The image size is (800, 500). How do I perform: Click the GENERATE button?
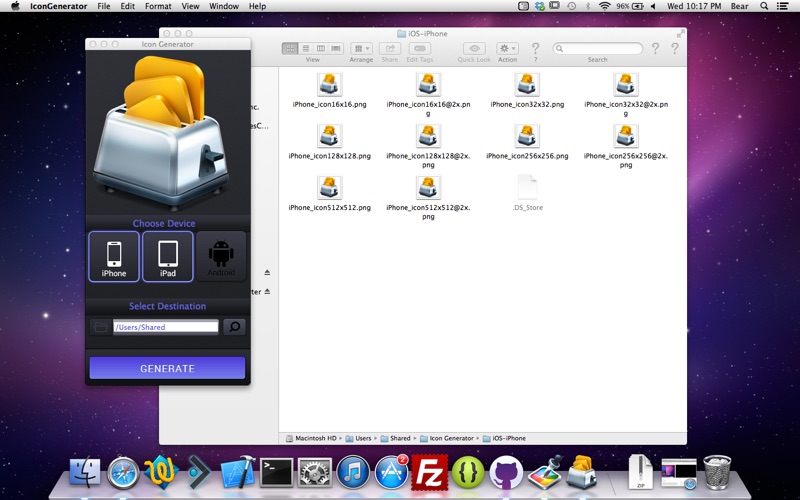[167, 368]
